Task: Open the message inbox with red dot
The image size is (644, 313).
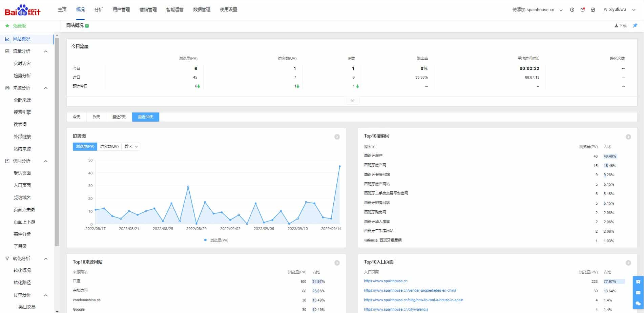Action: 582,10
